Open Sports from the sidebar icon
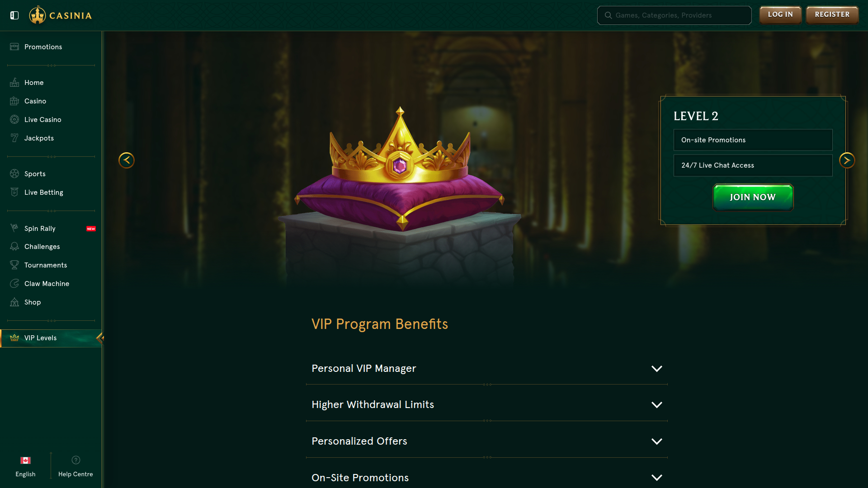This screenshot has height=488, width=868. point(14,174)
